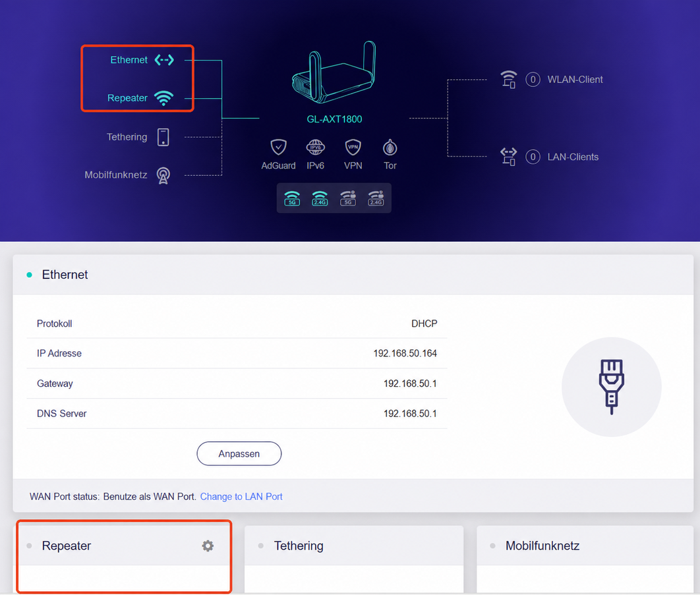
Task: Click the Mobilfunknetz tower icon
Action: [x=163, y=175]
